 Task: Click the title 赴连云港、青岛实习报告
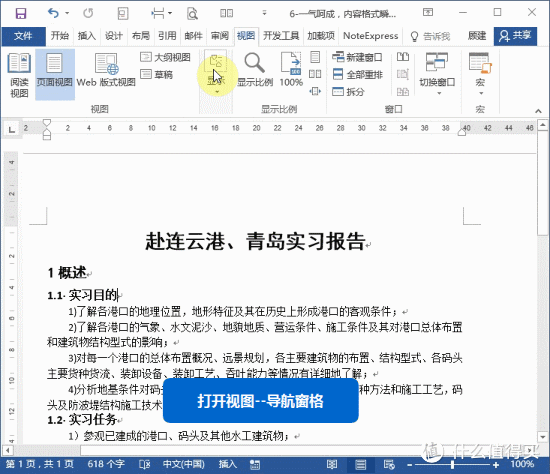coord(256,241)
